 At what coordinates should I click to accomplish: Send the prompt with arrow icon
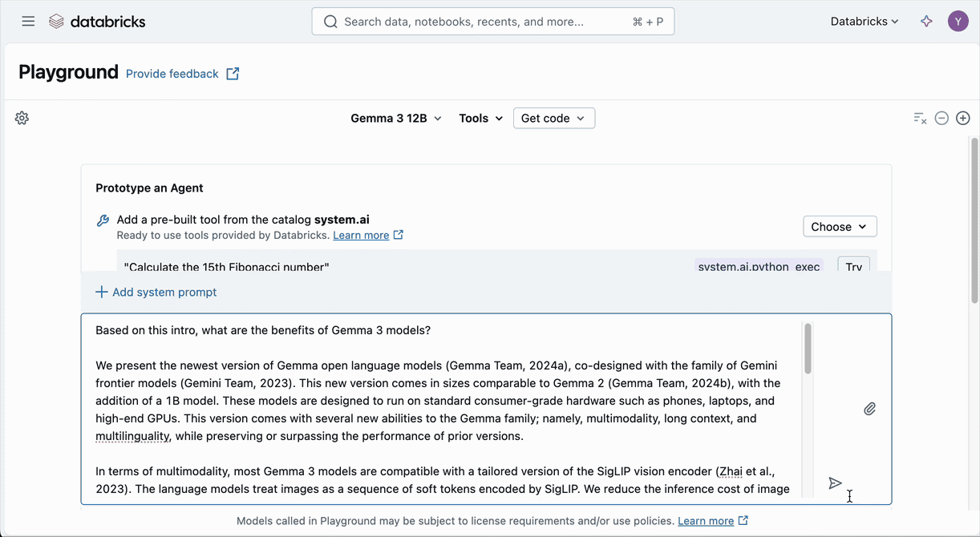(x=835, y=483)
